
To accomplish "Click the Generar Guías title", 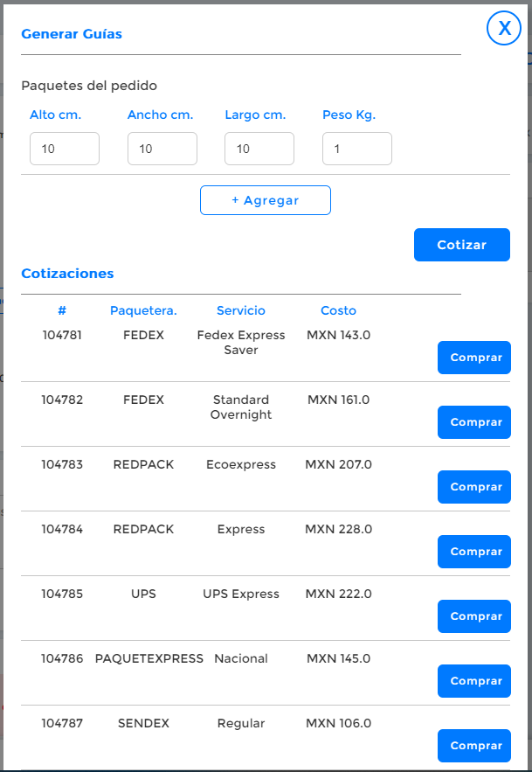I will tap(72, 34).
